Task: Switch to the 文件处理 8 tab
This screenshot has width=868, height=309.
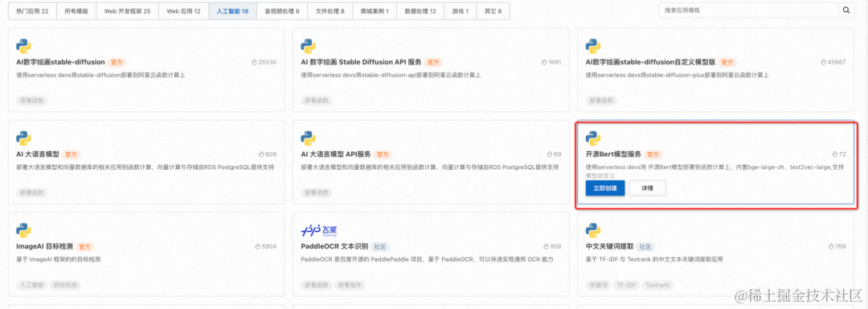Action: (330, 11)
